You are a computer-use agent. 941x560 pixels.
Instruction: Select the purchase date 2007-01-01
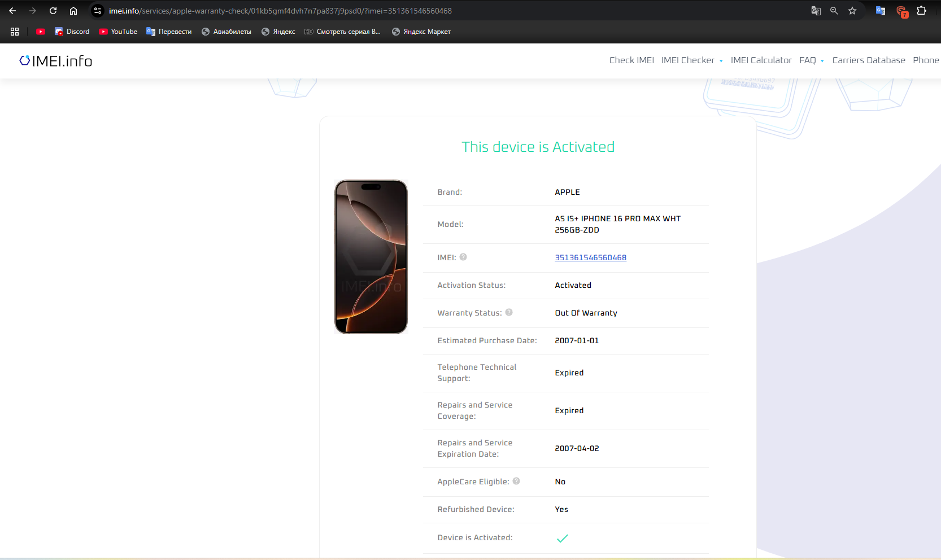[x=577, y=340]
